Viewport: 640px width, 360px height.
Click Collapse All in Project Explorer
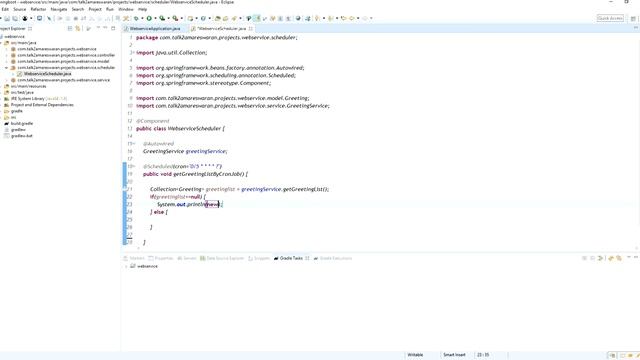70,29
